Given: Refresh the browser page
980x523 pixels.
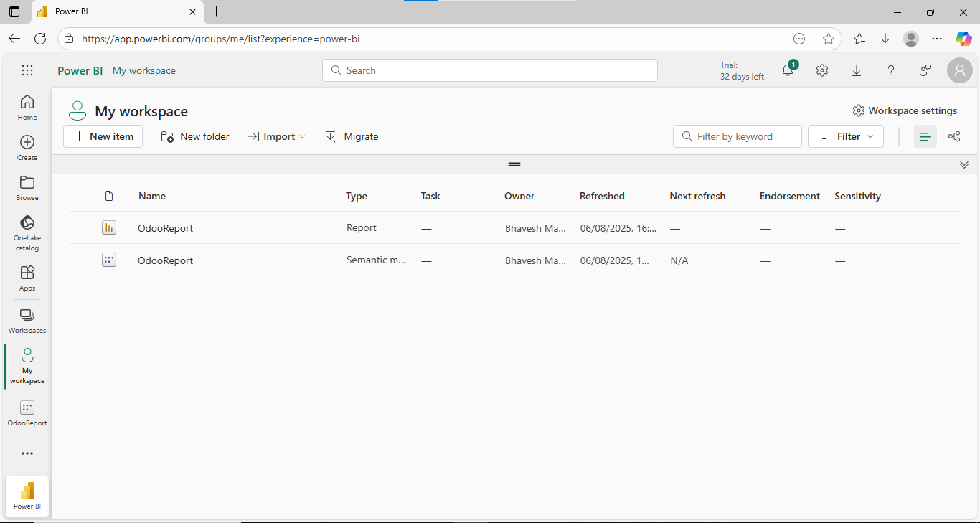Looking at the screenshot, I should point(40,39).
